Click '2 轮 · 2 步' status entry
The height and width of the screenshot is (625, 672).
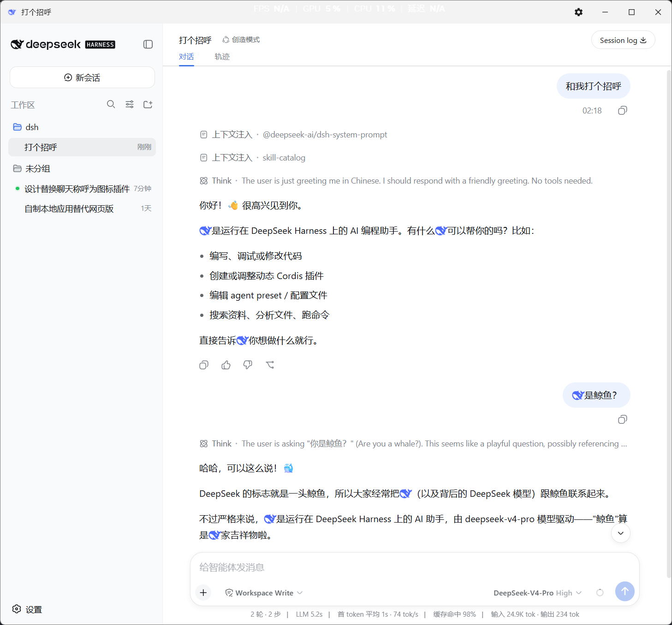(266, 614)
